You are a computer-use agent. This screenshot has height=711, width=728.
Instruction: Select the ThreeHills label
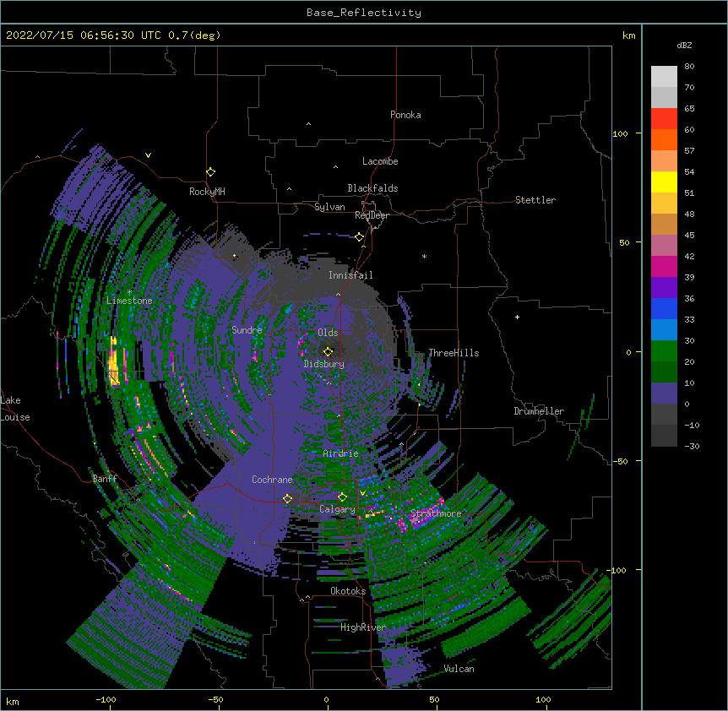click(454, 353)
